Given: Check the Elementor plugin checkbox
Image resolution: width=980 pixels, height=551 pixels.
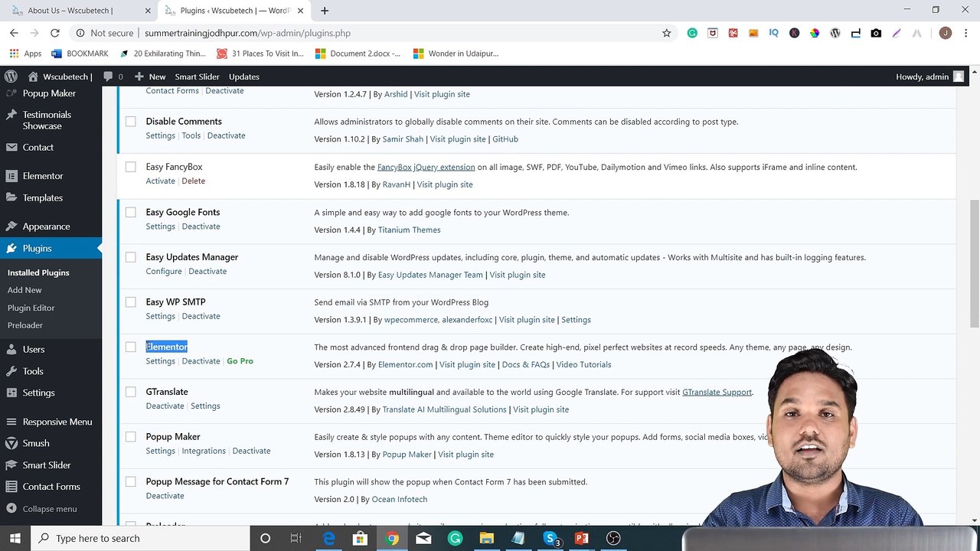Looking at the screenshot, I should (x=131, y=347).
